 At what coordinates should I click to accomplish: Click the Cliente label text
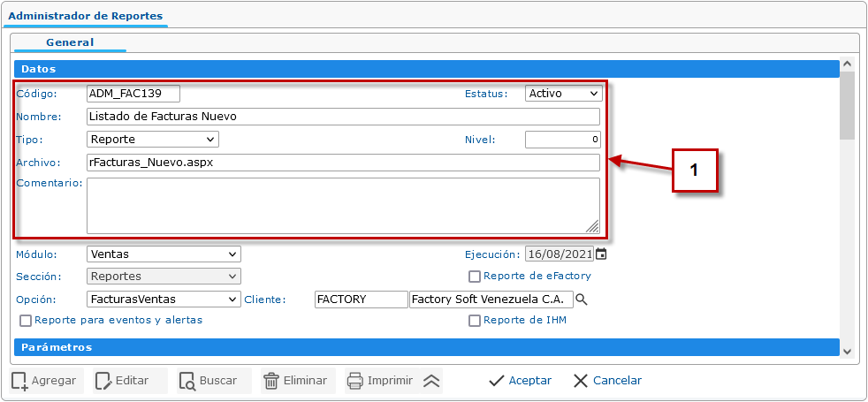[264, 300]
